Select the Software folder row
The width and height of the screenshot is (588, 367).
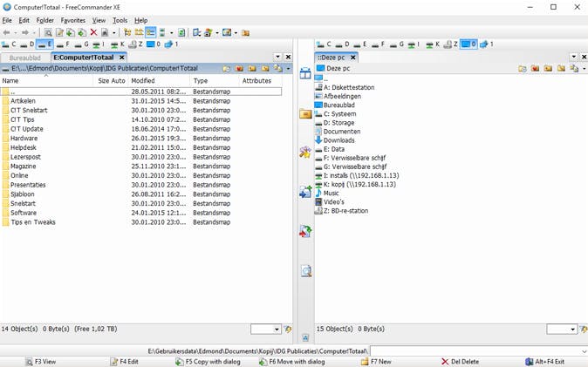[140, 213]
